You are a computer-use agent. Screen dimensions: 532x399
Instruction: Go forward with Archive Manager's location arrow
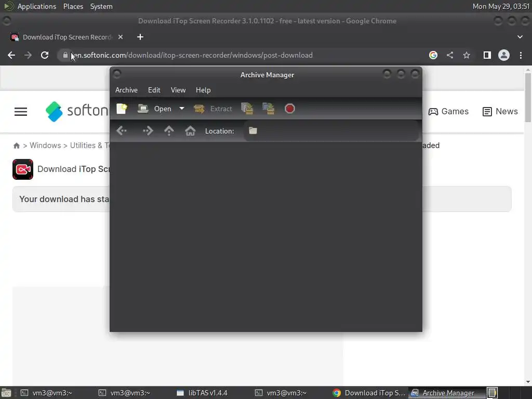(x=148, y=131)
